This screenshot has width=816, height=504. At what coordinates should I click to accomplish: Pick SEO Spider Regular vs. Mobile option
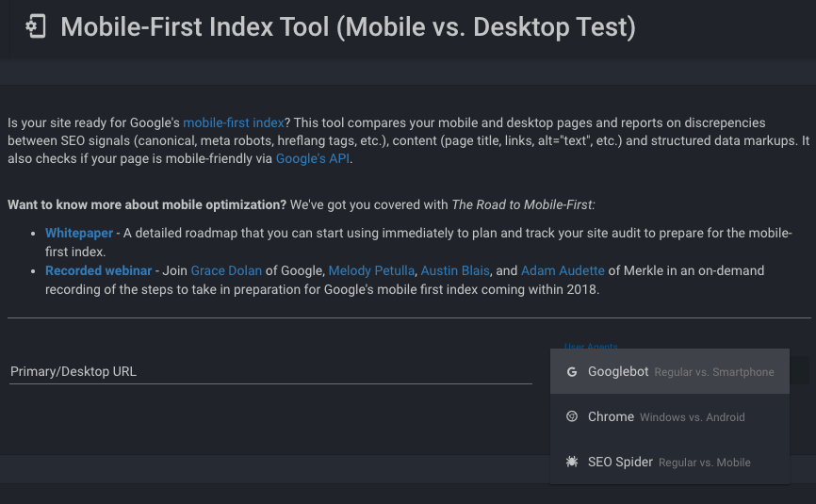(x=669, y=462)
